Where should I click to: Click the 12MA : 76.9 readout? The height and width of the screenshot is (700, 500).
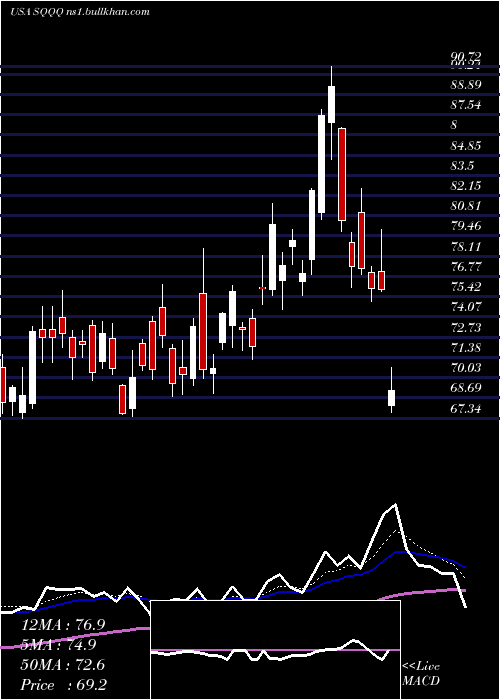(63, 625)
